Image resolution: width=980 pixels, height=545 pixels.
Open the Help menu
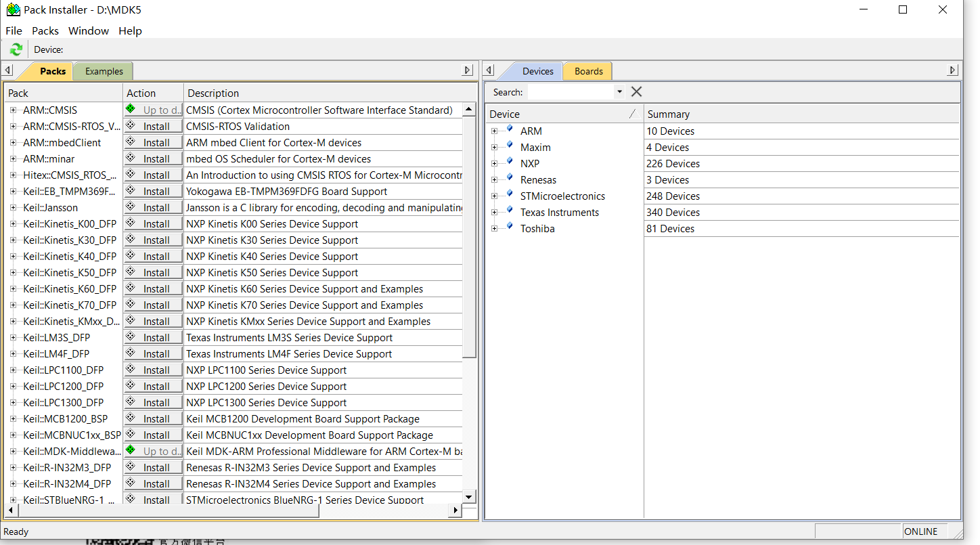coord(130,30)
